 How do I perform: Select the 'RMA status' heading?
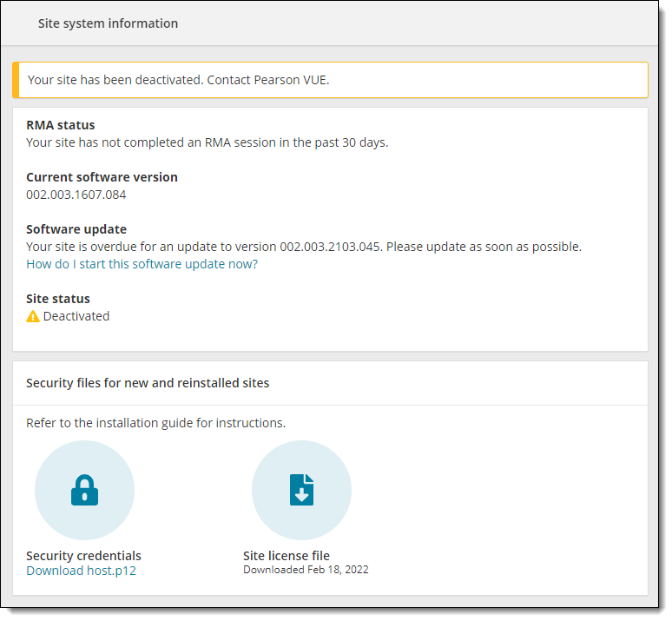coord(61,125)
